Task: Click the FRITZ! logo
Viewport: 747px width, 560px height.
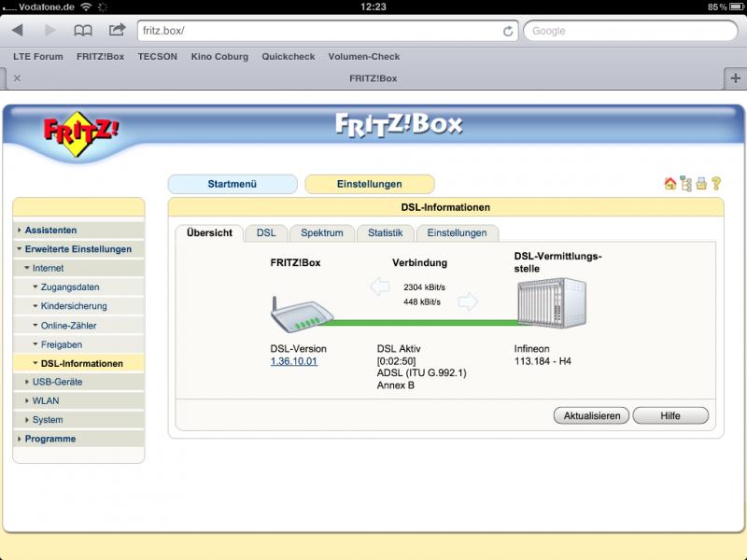Action: click(x=80, y=133)
